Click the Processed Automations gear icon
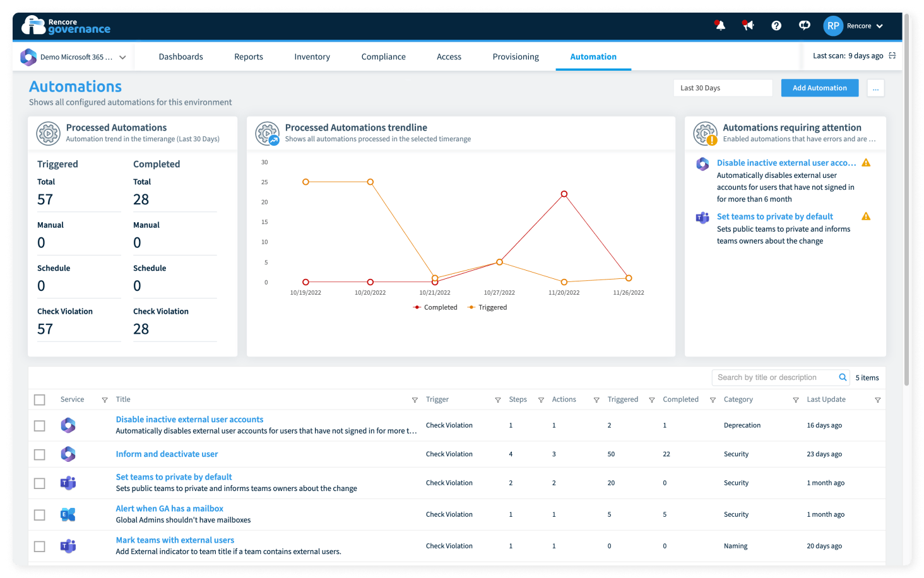 [48, 134]
